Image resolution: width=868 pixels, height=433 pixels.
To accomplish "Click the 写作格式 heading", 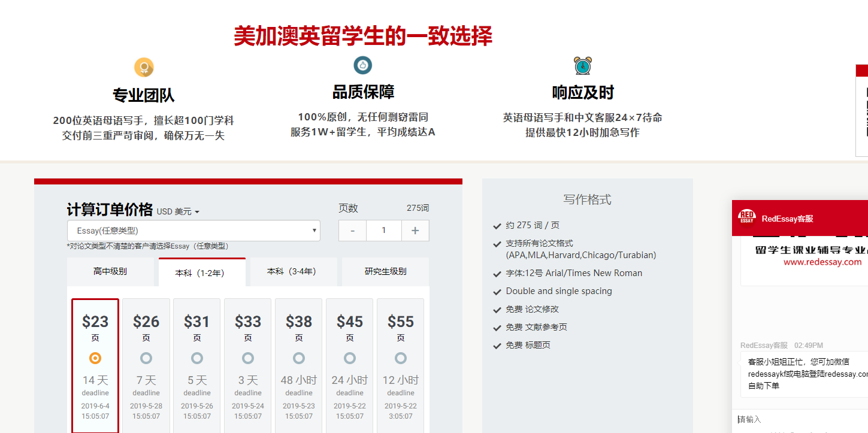I will coord(587,199).
